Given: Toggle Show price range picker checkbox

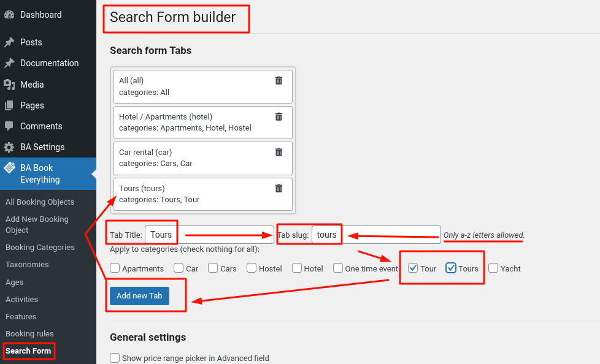Looking at the screenshot, I should 115,358.
